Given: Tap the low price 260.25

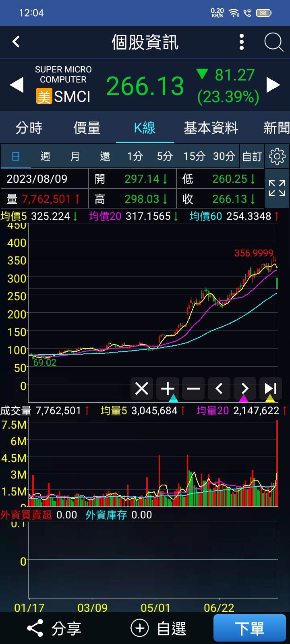Looking at the screenshot, I should 230,179.
